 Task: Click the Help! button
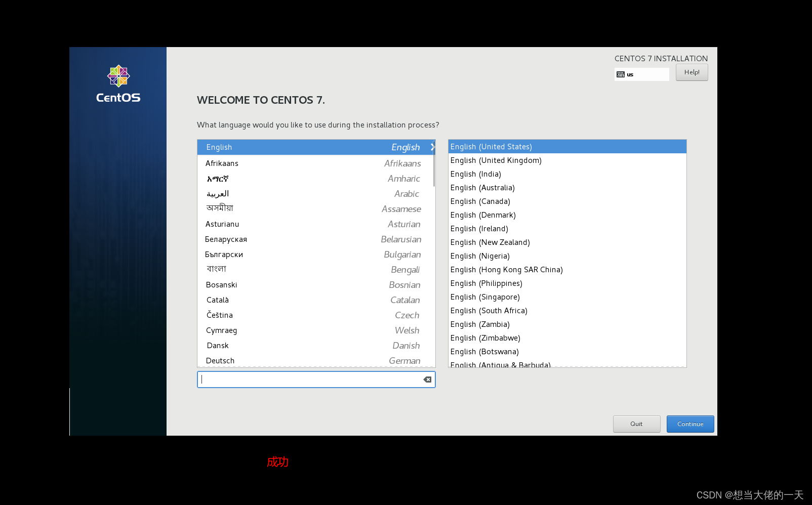click(x=692, y=72)
